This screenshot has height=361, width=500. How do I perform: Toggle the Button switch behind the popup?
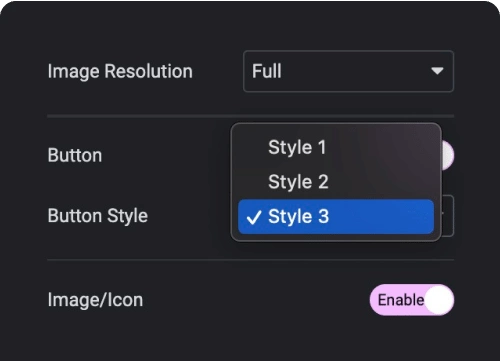point(448,155)
